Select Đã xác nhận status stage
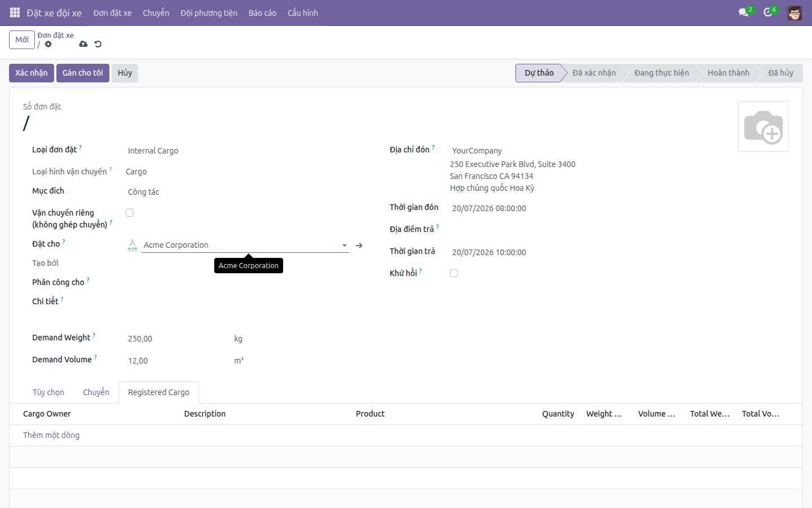 (x=594, y=73)
